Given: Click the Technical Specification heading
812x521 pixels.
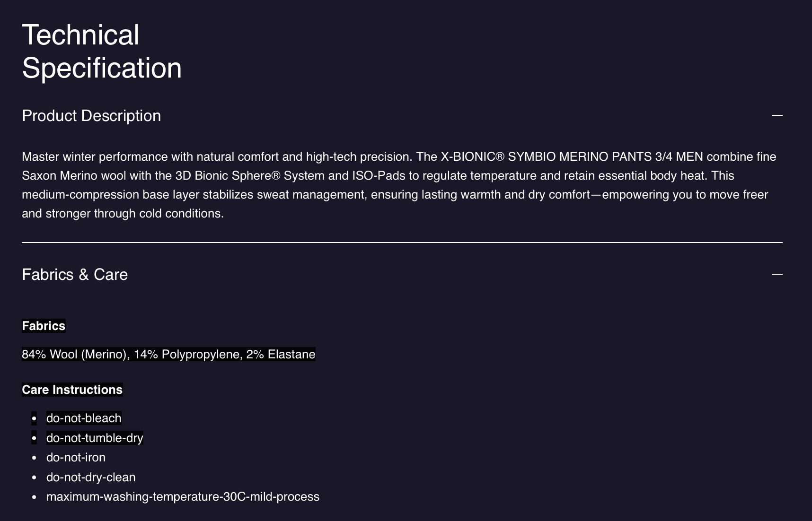Looking at the screenshot, I should (x=102, y=52).
